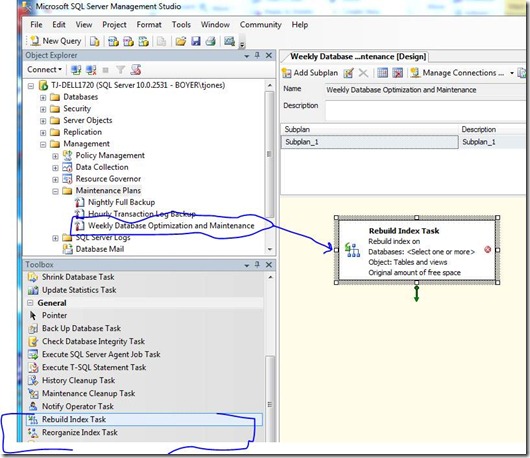
Task: Open Object Explorer window position dropdown arrow
Action: (x=247, y=56)
